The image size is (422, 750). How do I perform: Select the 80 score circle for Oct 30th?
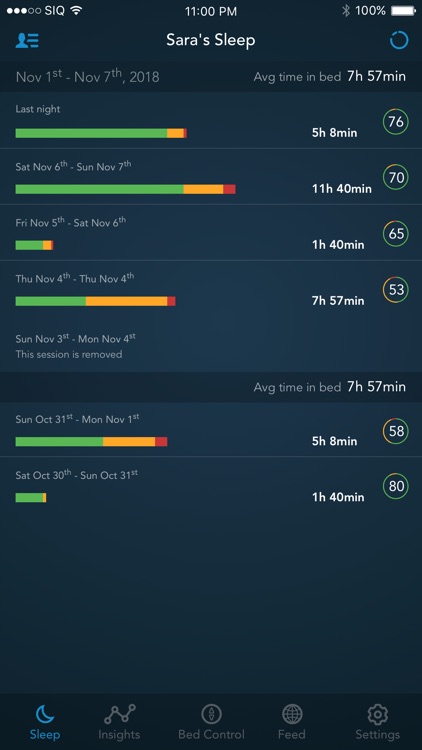[396, 486]
